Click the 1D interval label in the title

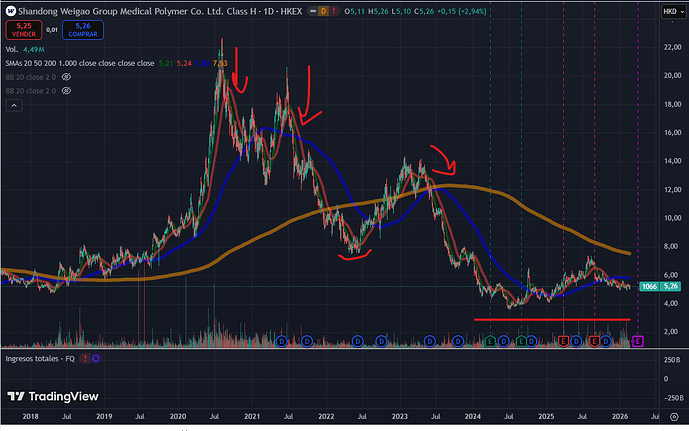268,11
